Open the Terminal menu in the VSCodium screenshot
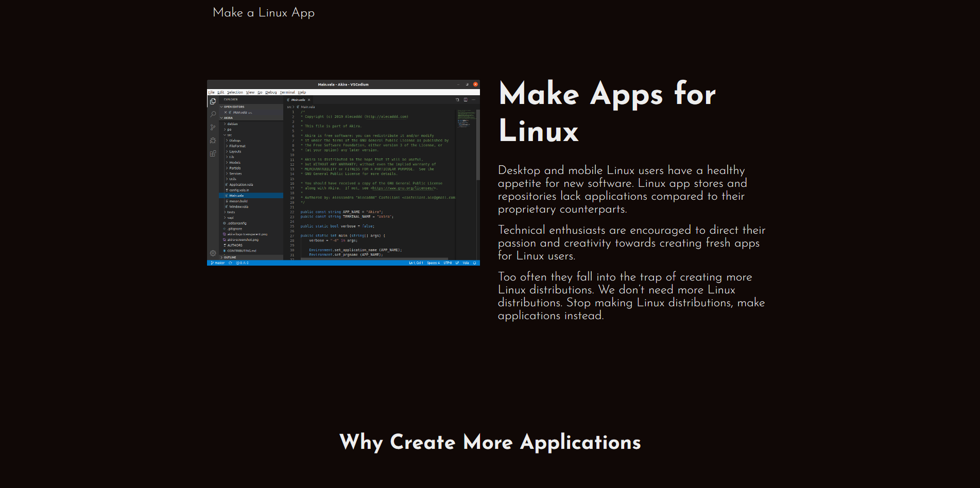Viewport: 980px width, 488px height. click(x=287, y=93)
